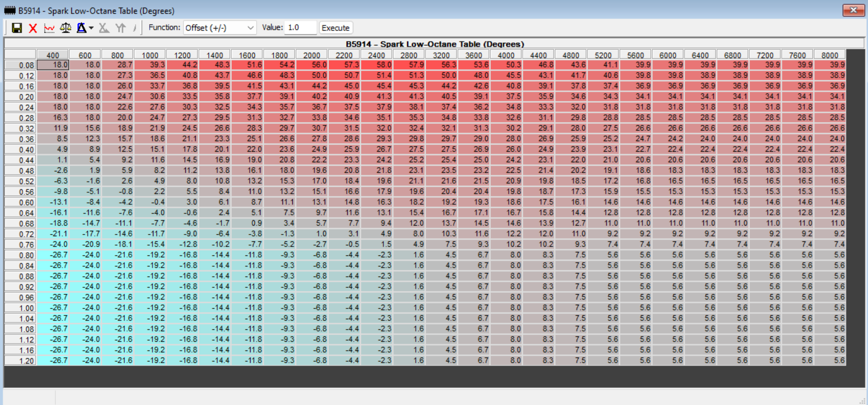This screenshot has height=405, width=868.
Task: Click cell 16.3 in row 0.28
Action: click(53, 117)
